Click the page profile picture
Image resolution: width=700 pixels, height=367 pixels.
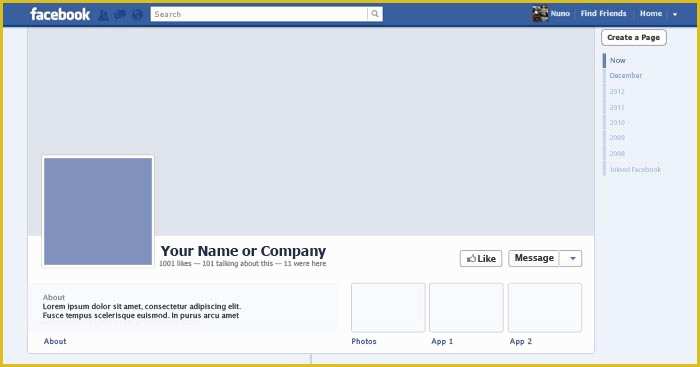(98, 211)
